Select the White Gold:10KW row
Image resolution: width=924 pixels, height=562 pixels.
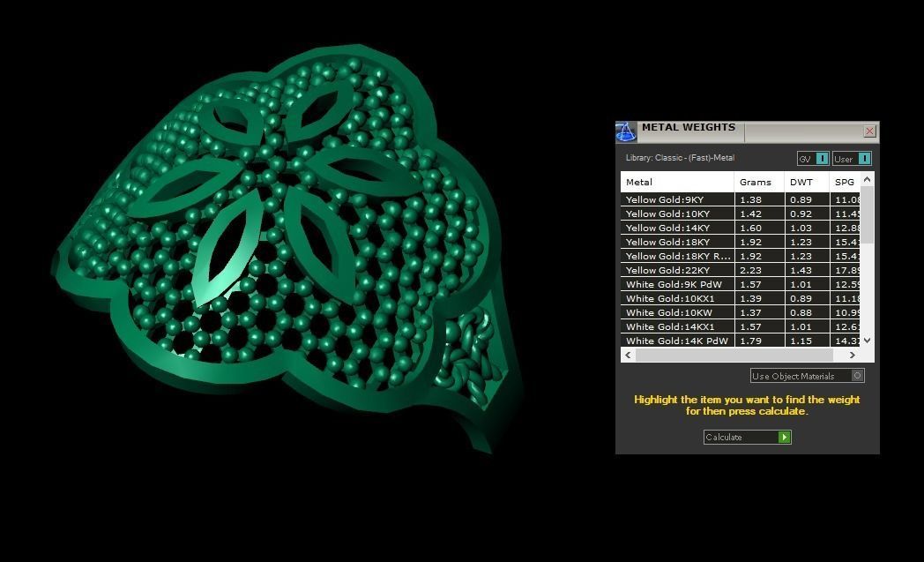(x=740, y=312)
